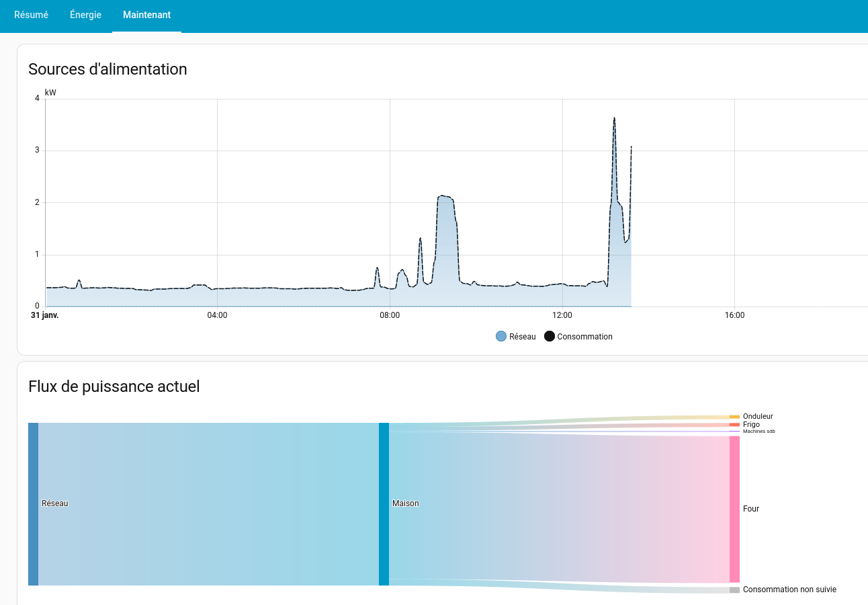Click the blue Réseau legend circle
The width and height of the screenshot is (868, 605).
coord(501,337)
